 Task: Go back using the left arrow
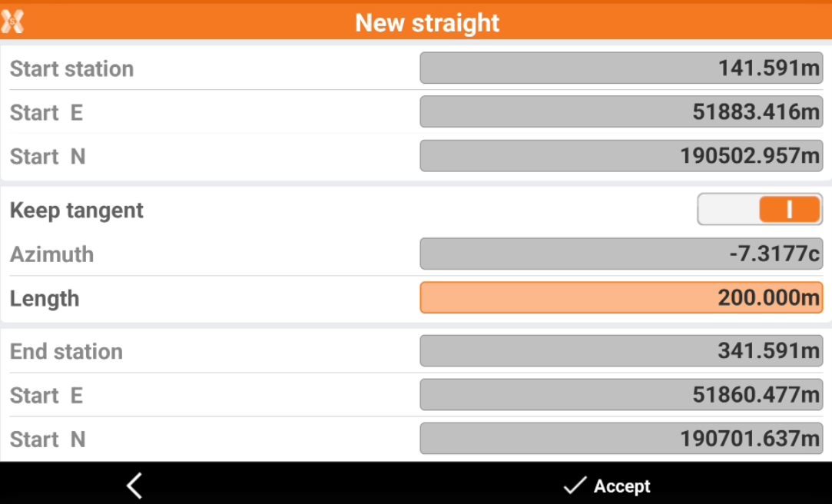click(134, 486)
